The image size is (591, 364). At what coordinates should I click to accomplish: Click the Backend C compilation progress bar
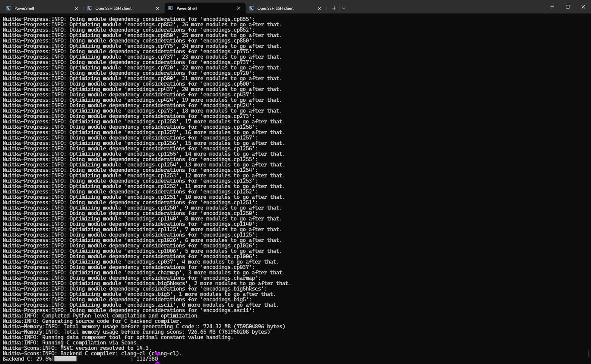(93, 359)
